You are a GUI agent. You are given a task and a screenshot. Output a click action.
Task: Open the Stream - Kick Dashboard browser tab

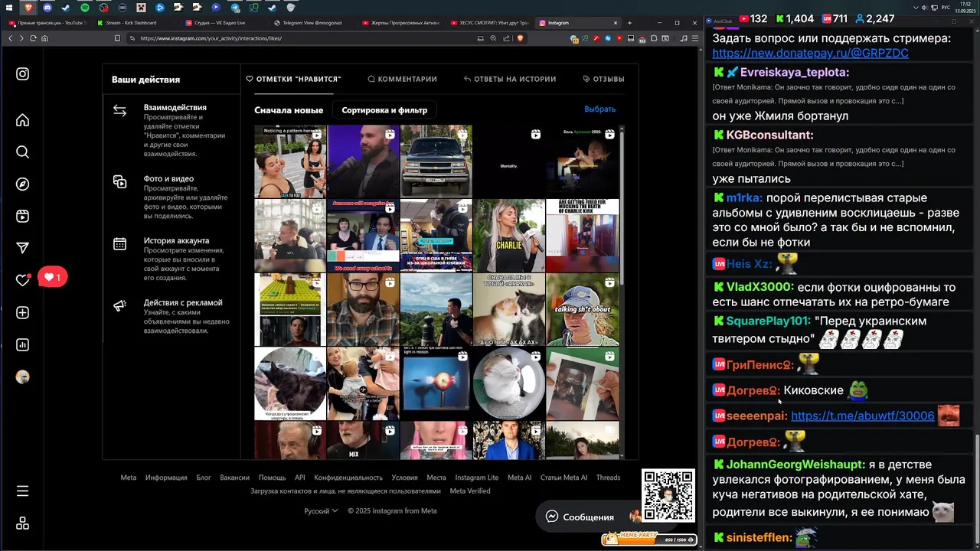[x=132, y=23]
